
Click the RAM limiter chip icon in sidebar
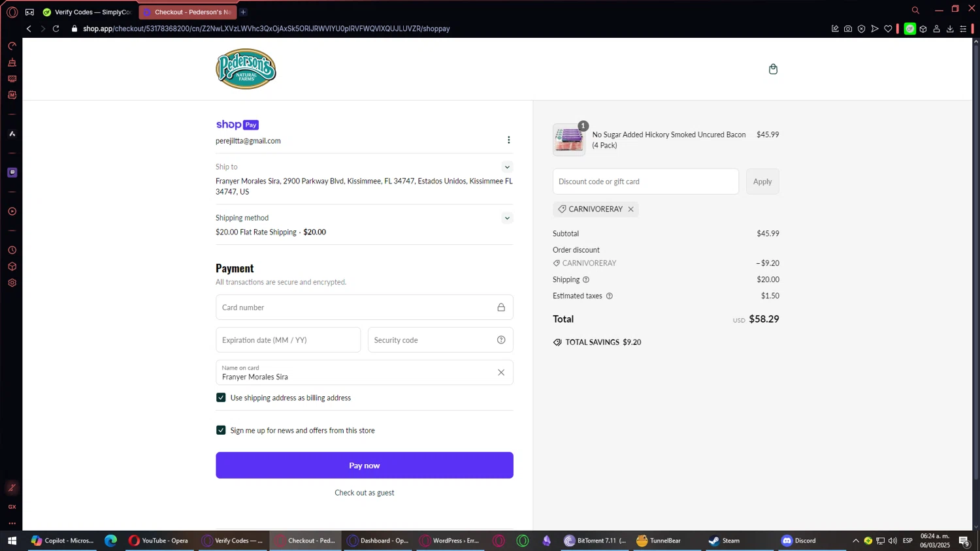pos(12,95)
